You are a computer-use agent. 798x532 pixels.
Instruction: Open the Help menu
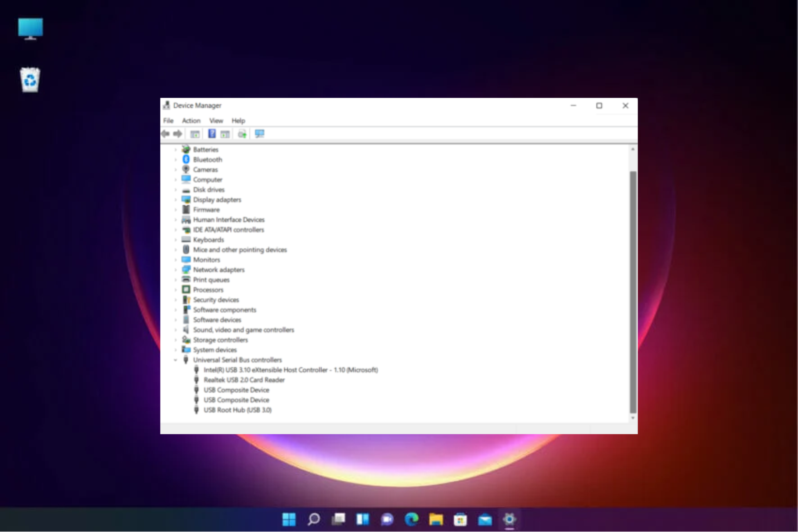pyautogui.click(x=238, y=121)
